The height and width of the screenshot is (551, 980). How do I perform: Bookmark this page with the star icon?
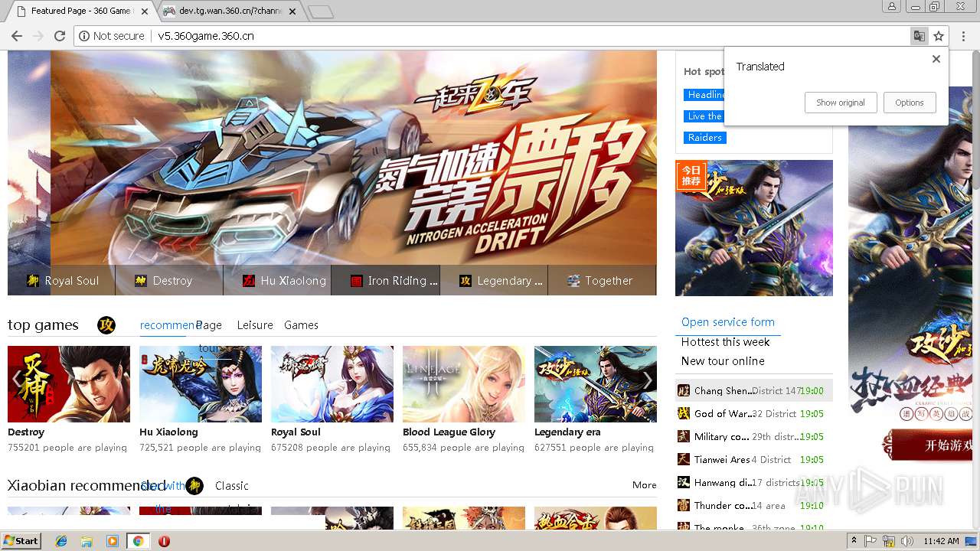[939, 36]
